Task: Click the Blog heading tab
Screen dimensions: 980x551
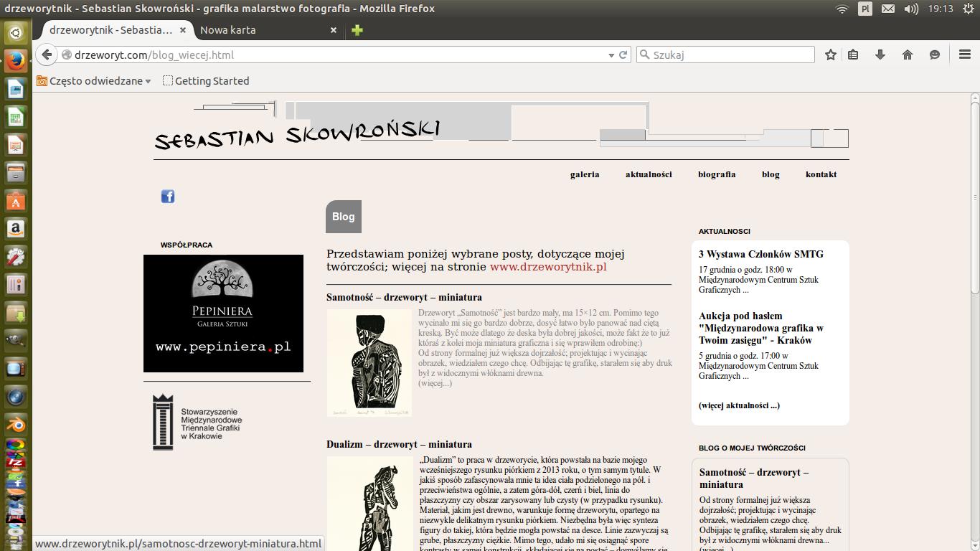Action: pos(344,217)
